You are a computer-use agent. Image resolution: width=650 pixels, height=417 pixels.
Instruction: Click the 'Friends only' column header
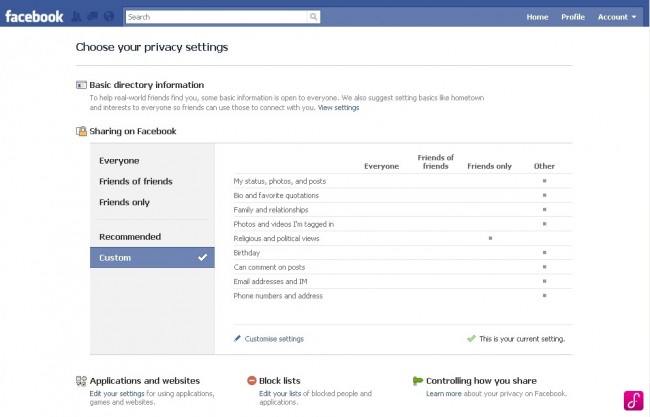coord(489,166)
